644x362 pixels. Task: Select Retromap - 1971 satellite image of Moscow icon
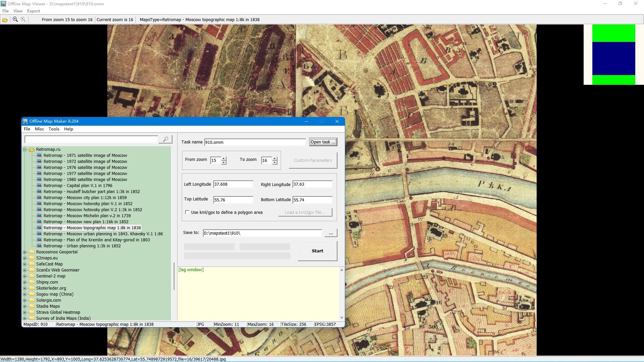coord(39,155)
